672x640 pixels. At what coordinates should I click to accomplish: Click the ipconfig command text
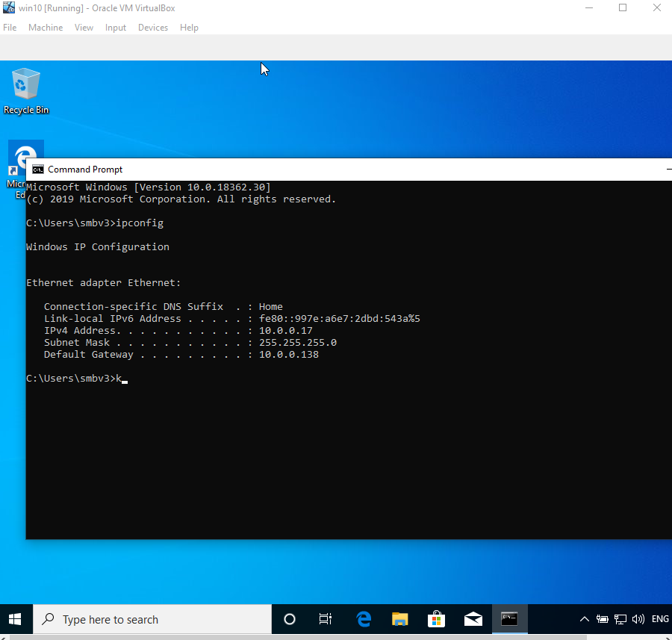(140, 223)
